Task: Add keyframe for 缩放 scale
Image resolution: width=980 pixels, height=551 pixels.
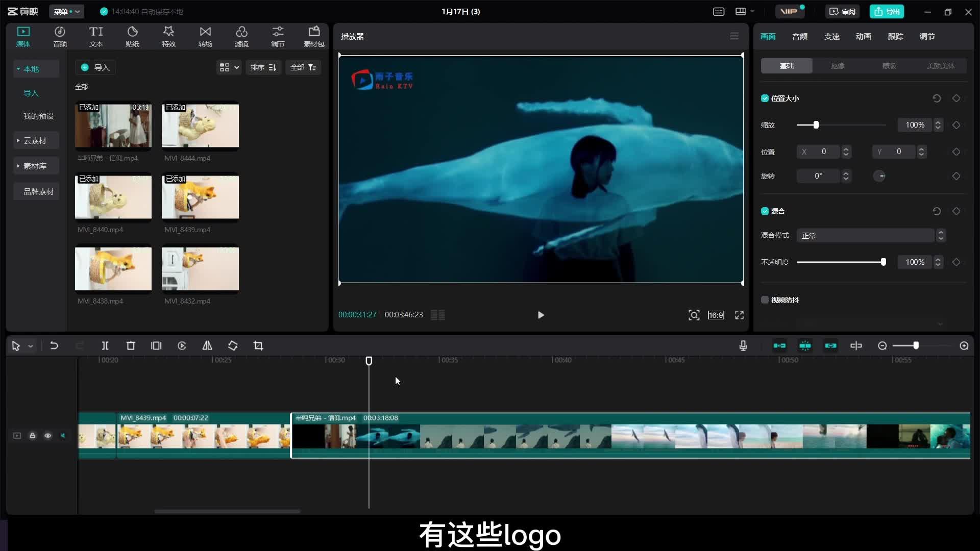Action: click(957, 125)
